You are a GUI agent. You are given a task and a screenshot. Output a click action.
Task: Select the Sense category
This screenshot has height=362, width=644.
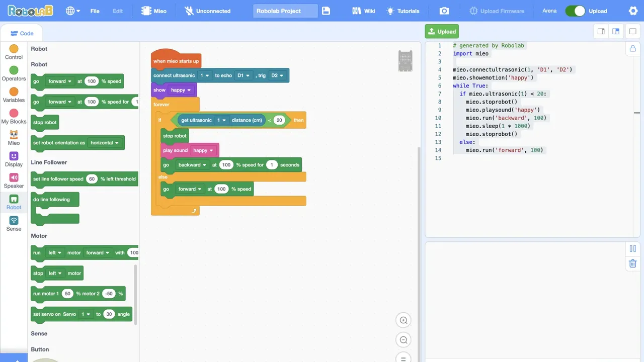14,224
